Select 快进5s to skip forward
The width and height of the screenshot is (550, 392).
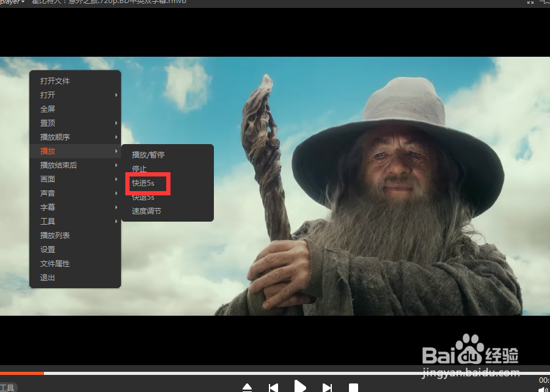tap(167, 183)
